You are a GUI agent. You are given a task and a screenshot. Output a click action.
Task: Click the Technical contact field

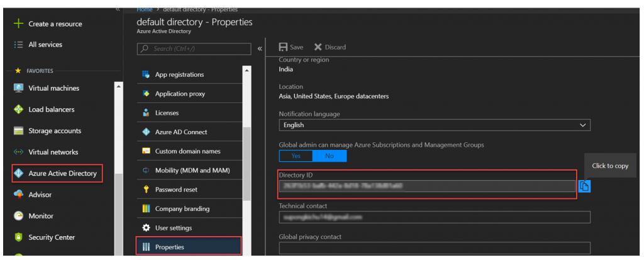(x=435, y=217)
